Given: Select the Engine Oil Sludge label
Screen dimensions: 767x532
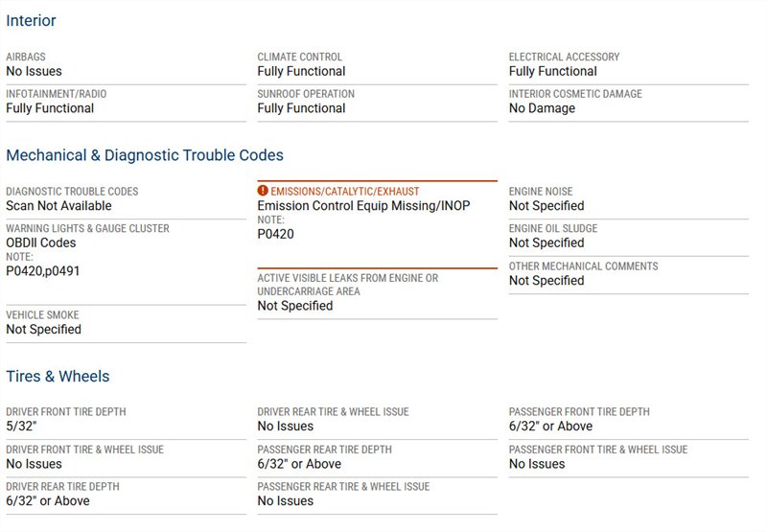Looking at the screenshot, I should tap(553, 229).
